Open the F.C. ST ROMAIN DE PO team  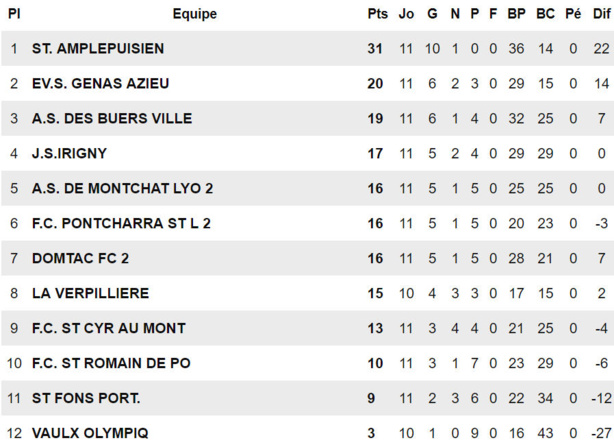click(x=111, y=363)
